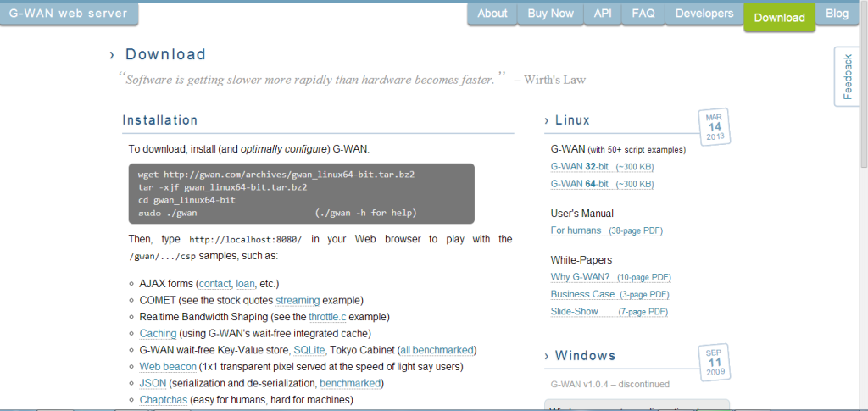Open the benchmarked link beside JSON
This screenshot has height=411, width=868.
350,383
